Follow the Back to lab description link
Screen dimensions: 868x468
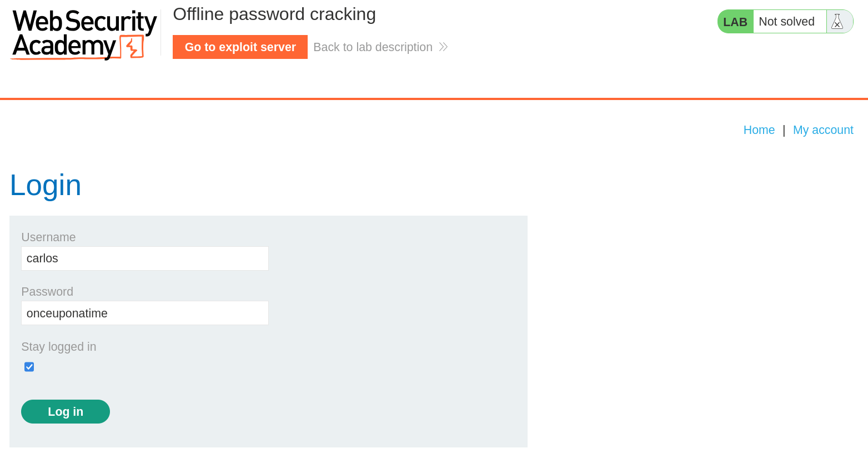[x=373, y=47]
